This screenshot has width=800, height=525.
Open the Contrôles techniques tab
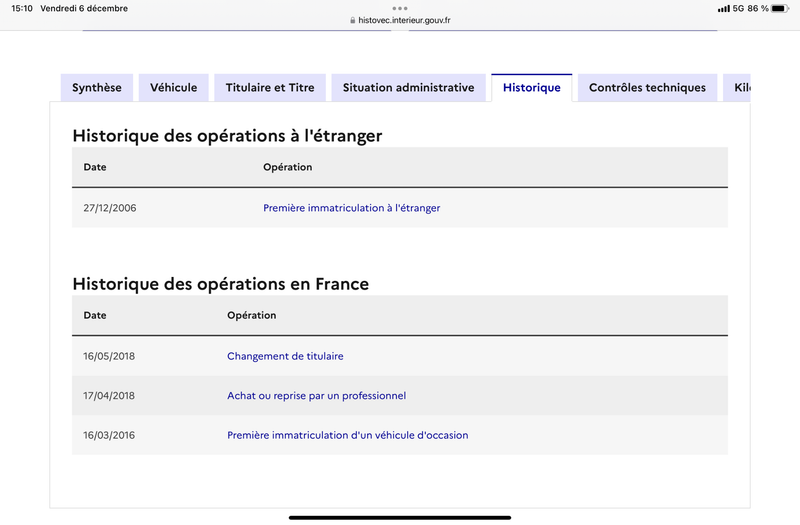[647, 88]
